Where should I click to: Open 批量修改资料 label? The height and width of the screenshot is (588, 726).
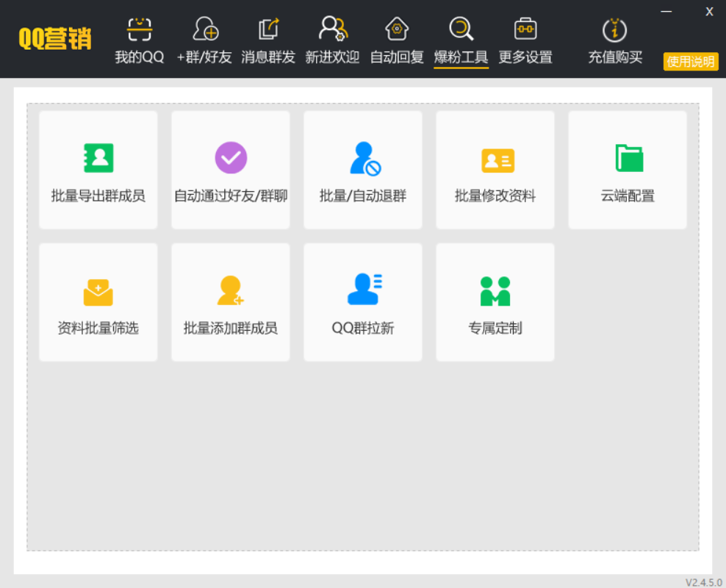point(495,196)
